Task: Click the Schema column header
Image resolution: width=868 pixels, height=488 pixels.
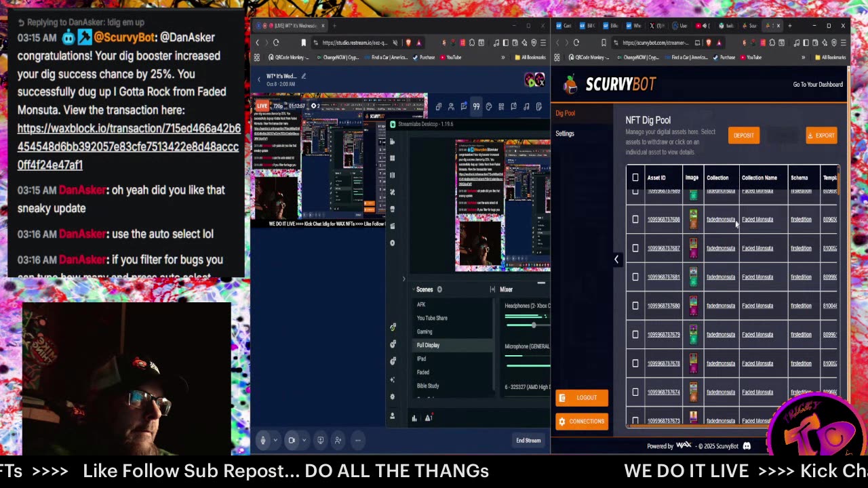Action: [799, 178]
